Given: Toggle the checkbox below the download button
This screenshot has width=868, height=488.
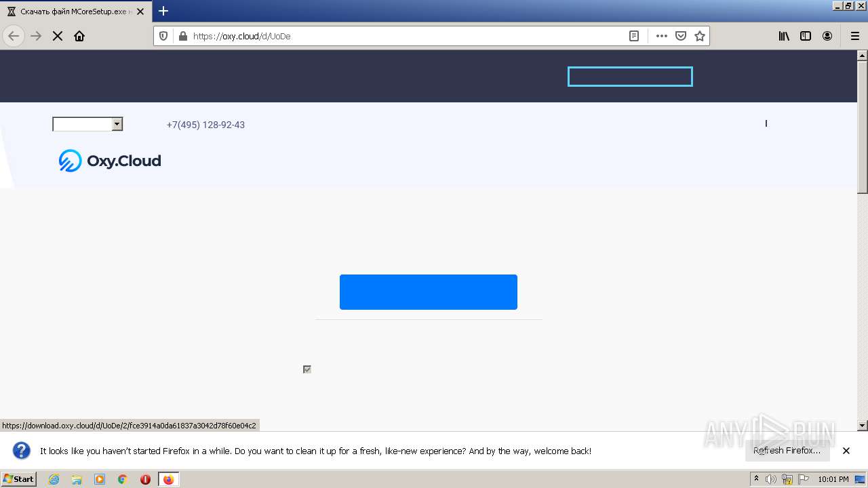Looking at the screenshot, I should (307, 369).
